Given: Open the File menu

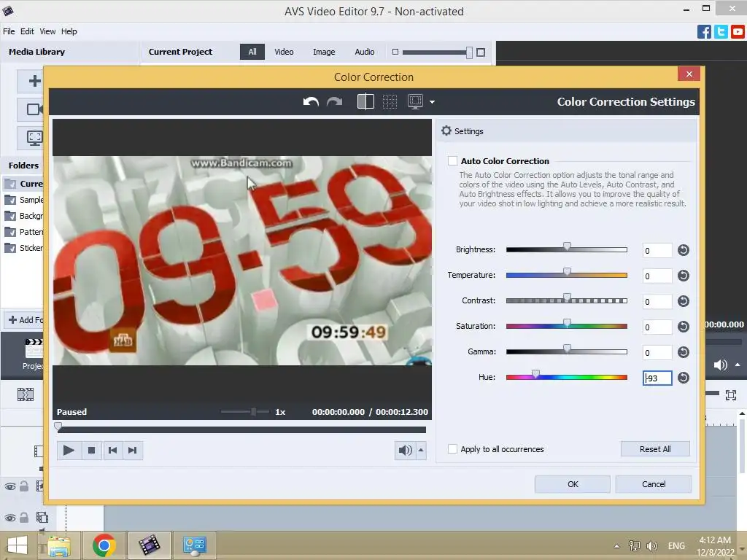Looking at the screenshot, I should pyautogui.click(x=9, y=31).
